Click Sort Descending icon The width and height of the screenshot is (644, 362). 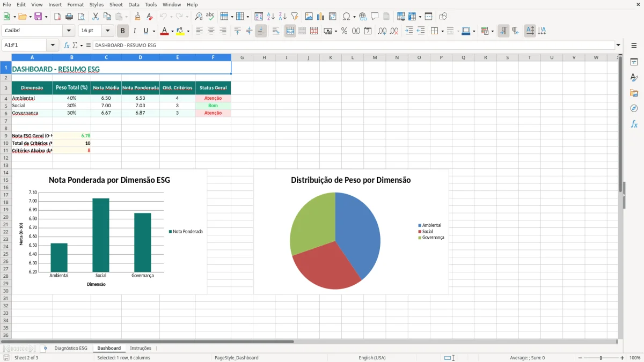(x=283, y=17)
